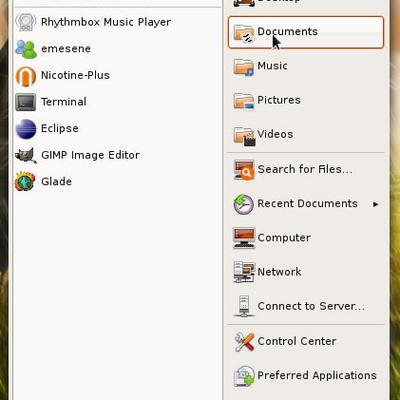Click the Computer monitor icon
The width and height of the screenshot is (400, 400).
[244, 238]
